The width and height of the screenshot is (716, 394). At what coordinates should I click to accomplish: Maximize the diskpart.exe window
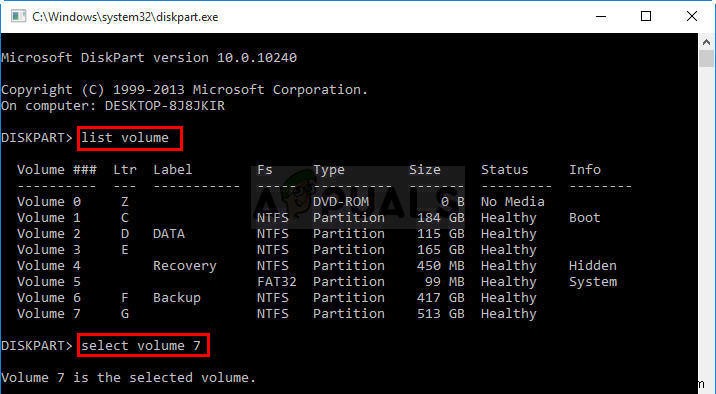[x=646, y=16]
